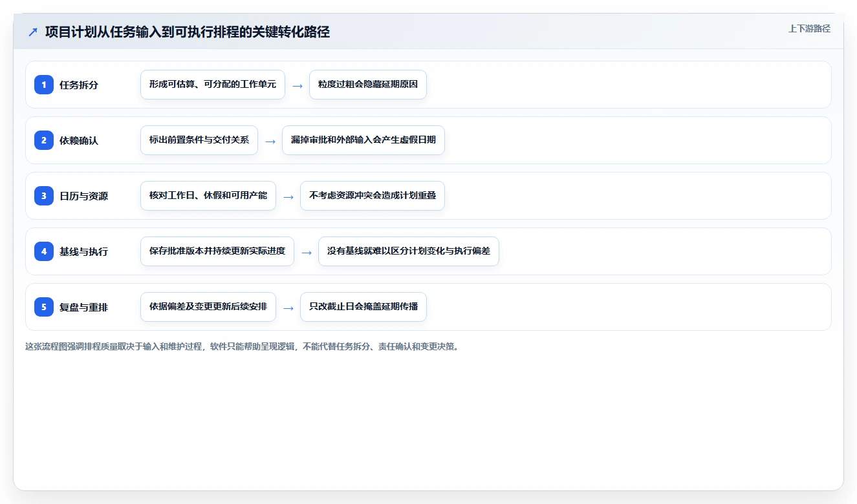Click the 复盘与重排 step label

click(83, 307)
